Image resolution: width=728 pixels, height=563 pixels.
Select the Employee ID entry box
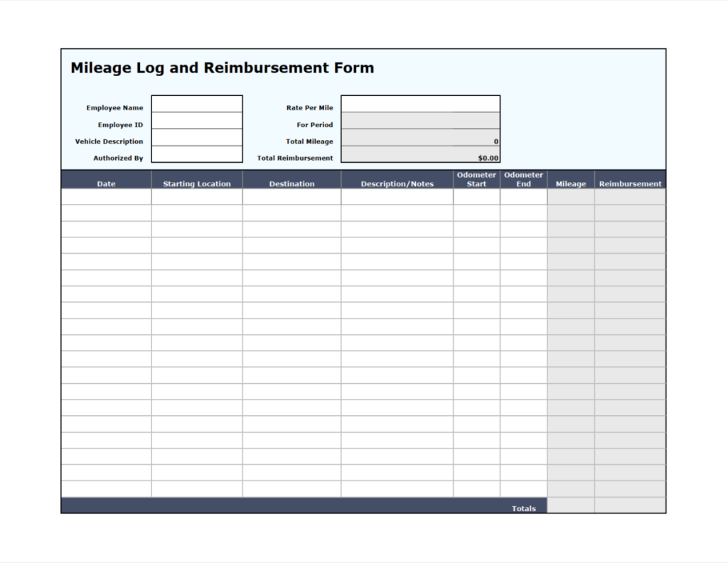pyautogui.click(x=197, y=121)
